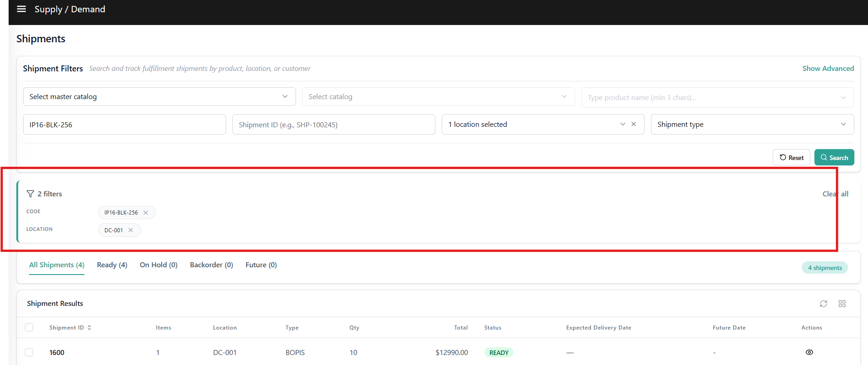Click the Qty column header
This screenshot has height=365, width=868.
coord(354,328)
